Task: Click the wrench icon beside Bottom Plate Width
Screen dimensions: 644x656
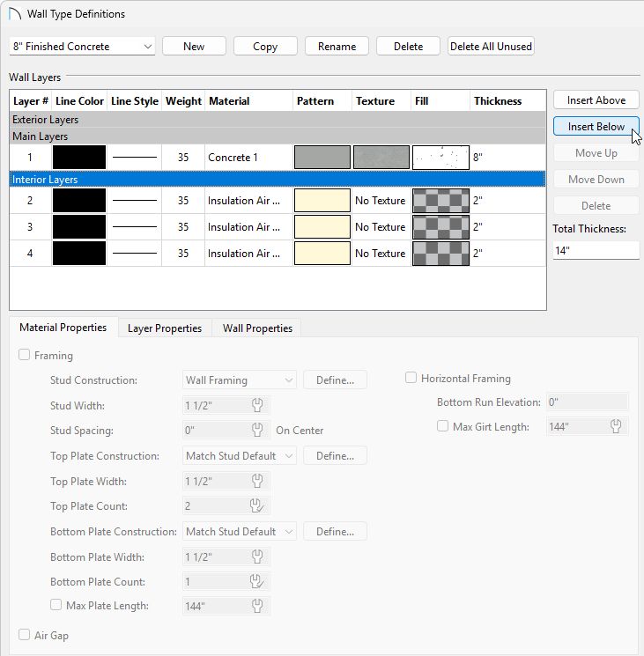Action: coord(257,556)
